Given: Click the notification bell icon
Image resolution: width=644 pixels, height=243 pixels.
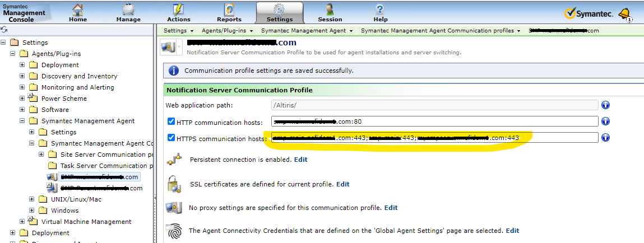Looking at the screenshot, I should click(x=624, y=13).
